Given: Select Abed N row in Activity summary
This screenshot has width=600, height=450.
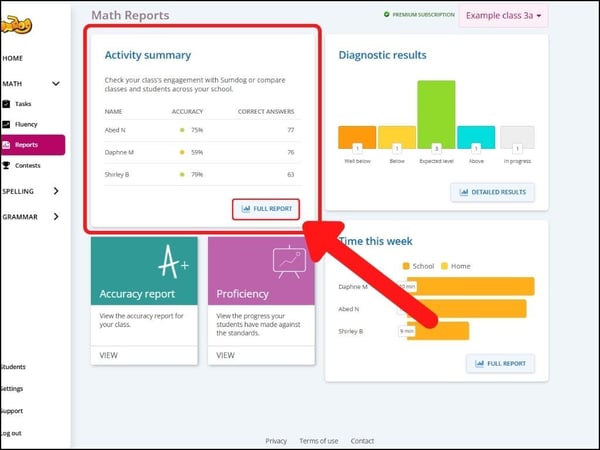Looking at the screenshot, I should pyautogui.click(x=202, y=130).
